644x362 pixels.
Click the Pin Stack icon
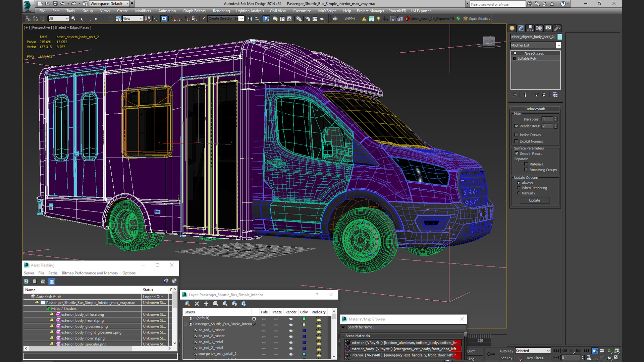click(x=515, y=95)
